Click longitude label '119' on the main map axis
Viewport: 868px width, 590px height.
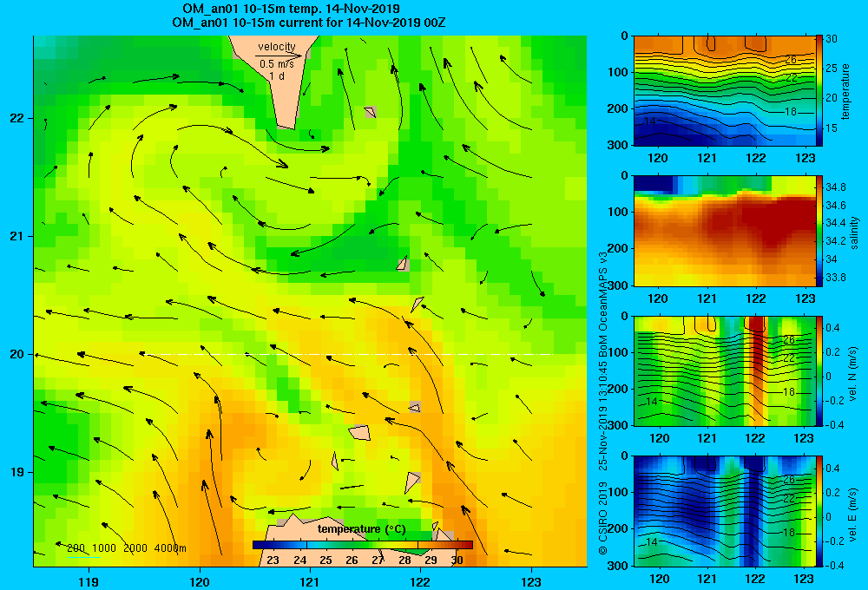89,581
